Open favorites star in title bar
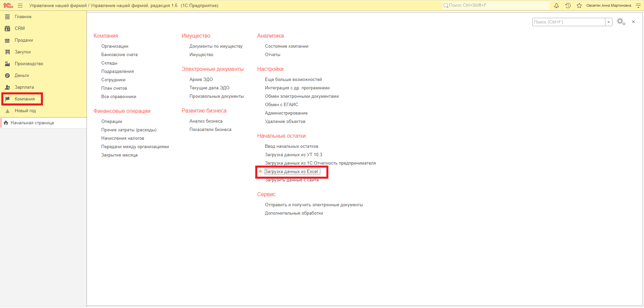Viewport: 644px width, 308px height. [x=579, y=5]
